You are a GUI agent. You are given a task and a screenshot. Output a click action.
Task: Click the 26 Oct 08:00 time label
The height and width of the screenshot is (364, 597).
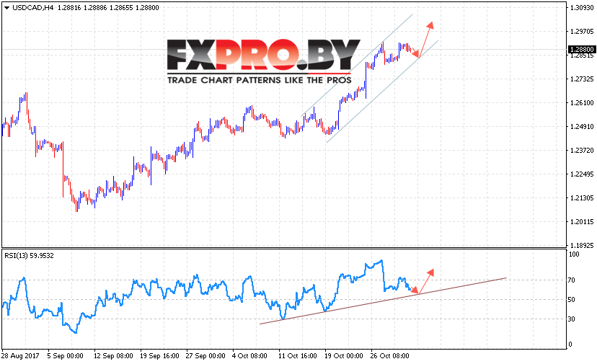click(390, 356)
